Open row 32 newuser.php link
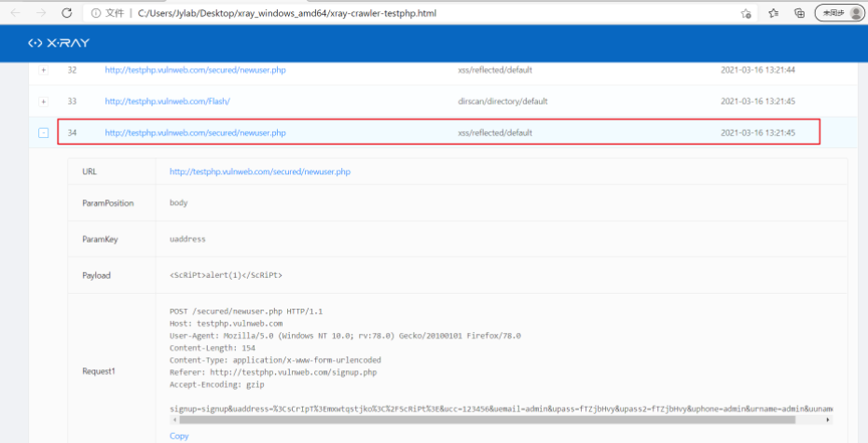This screenshot has height=443, width=868. click(x=196, y=70)
